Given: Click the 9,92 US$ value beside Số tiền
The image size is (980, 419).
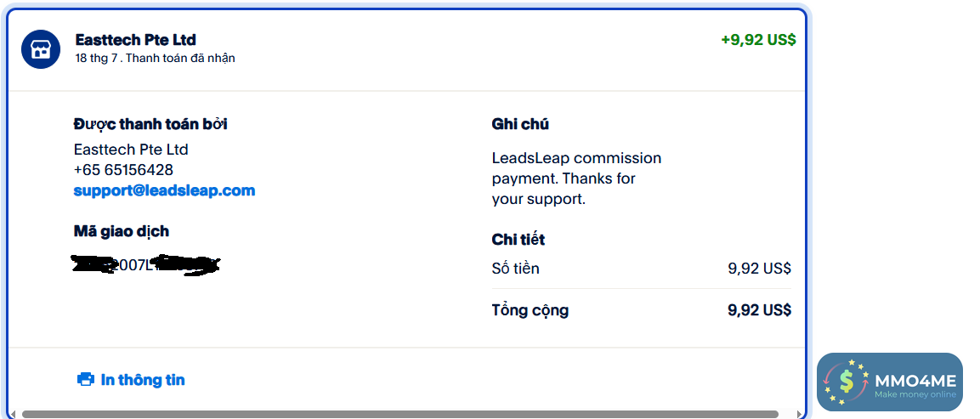Looking at the screenshot, I should click(759, 269).
